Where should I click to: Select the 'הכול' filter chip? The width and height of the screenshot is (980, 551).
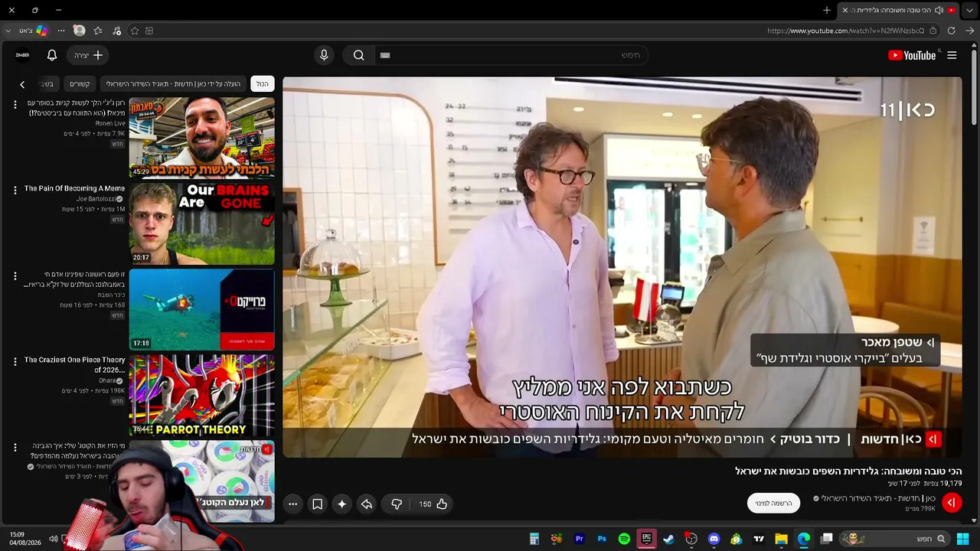[263, 84]
